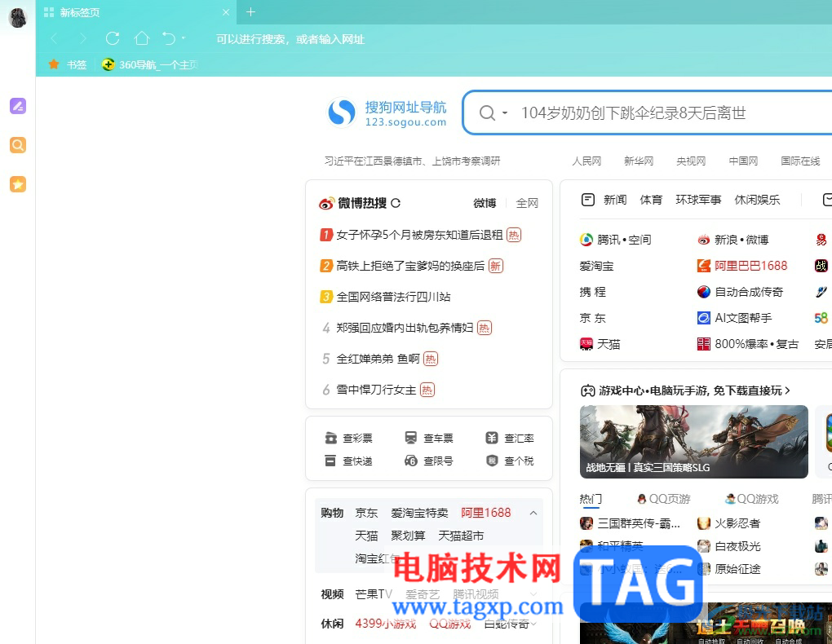Go to the home page icon
Screen dimensions: 832x644
(142, 38)
